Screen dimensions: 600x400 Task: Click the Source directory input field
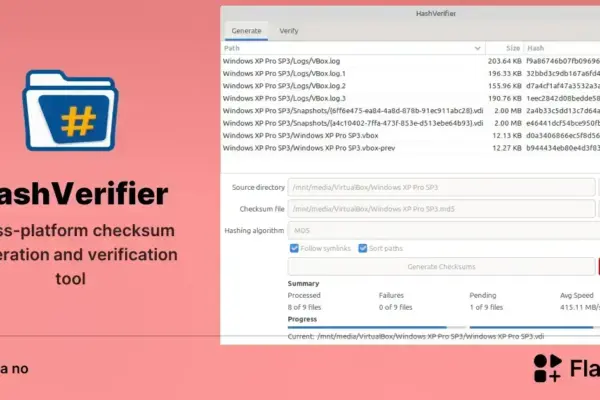click(441, 187)
